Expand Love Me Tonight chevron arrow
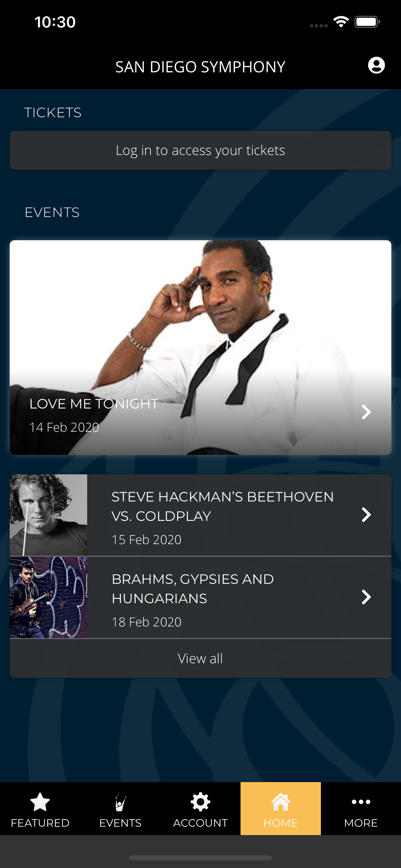 (x=366, y=412)
